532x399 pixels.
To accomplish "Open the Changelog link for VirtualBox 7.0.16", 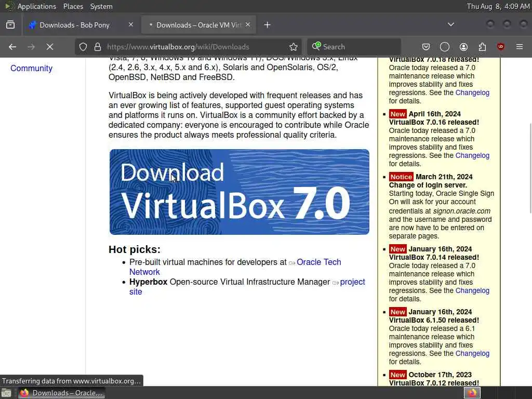I will [x=472, y=155].
